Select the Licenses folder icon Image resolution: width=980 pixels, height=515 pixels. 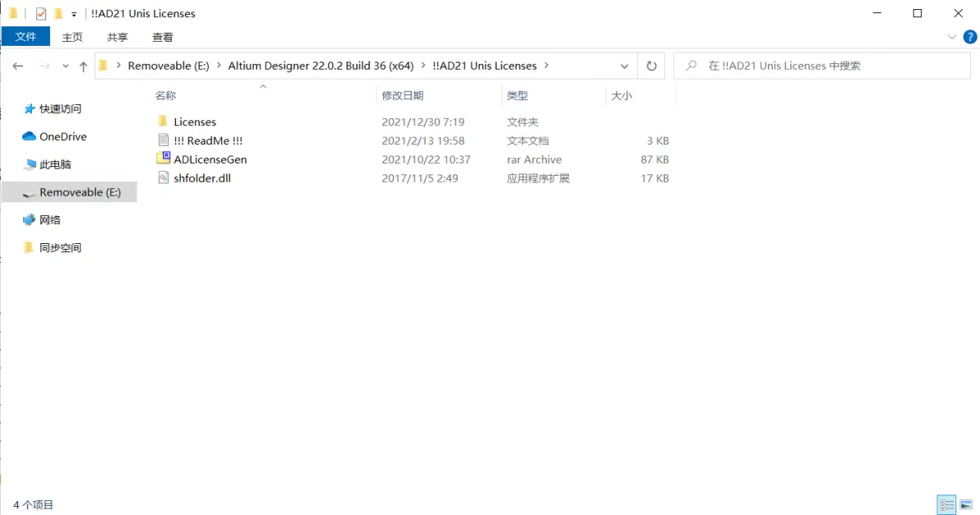click(163, 121)
